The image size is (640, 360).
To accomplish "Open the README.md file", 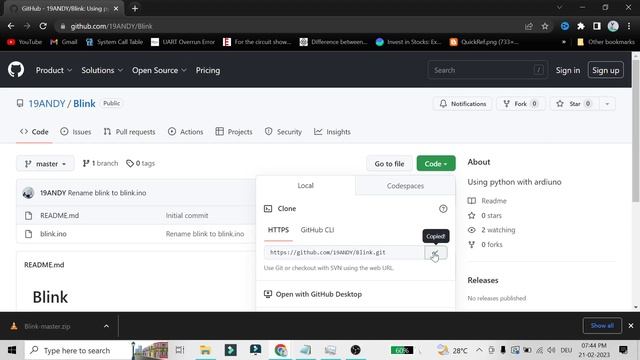I will pos(60,215).
